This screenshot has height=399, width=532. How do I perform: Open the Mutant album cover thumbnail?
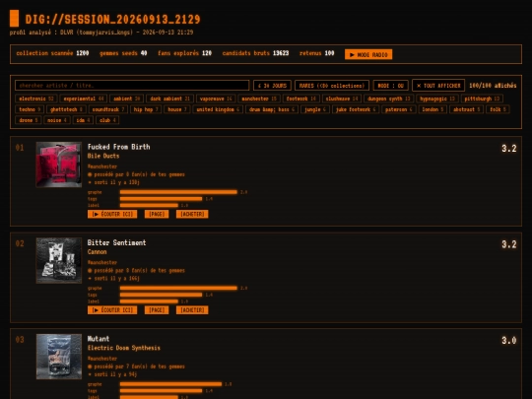[x=59, y=357]
